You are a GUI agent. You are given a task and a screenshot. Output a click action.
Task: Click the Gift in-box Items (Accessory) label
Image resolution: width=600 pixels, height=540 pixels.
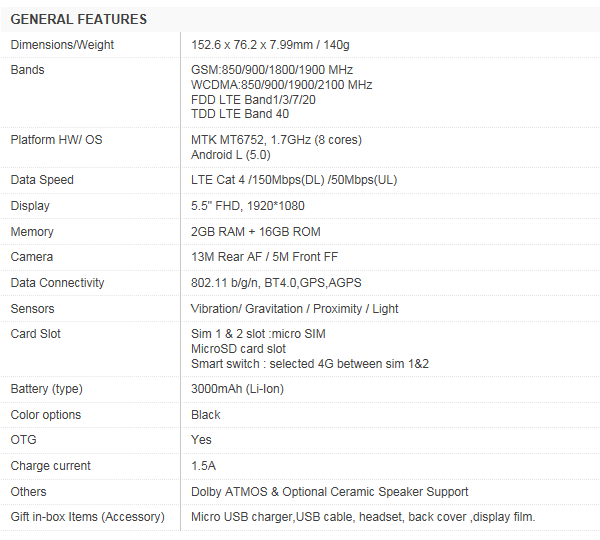click(87, 517)
